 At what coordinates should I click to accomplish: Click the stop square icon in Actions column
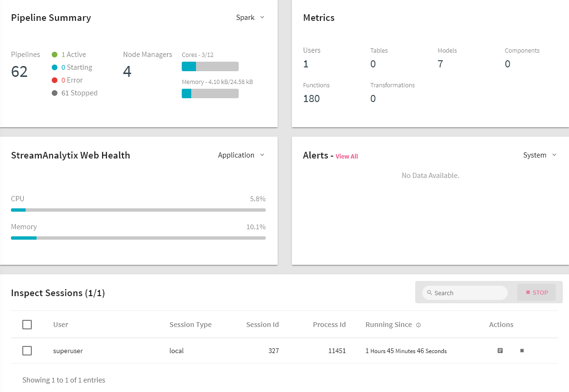[522, 351]
